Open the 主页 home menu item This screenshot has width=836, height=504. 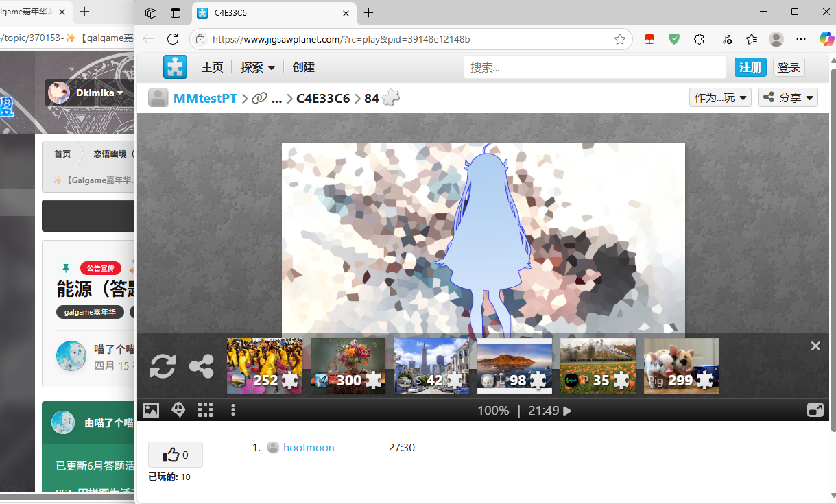pyautogui.click(x=212, y=67)
